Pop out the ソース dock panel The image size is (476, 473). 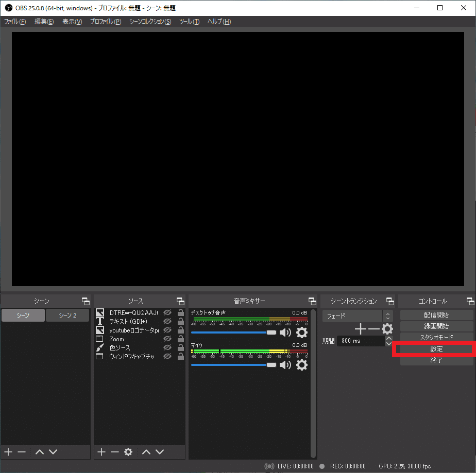coord(180,301)
